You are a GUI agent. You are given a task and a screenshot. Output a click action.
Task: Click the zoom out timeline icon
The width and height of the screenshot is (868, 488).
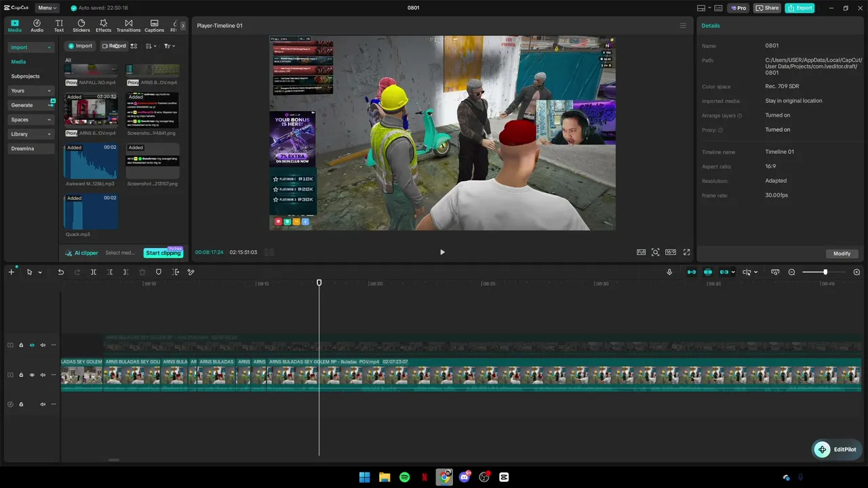coord(791,272)
